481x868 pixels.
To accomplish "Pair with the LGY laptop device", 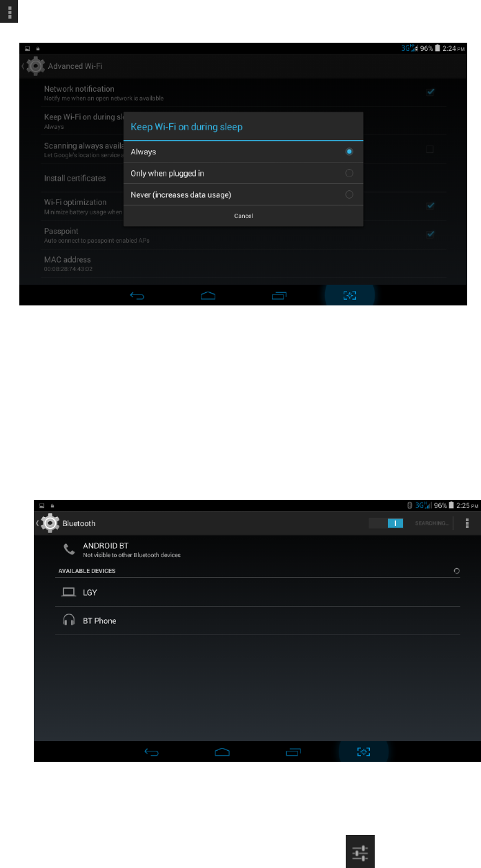I will pyautogui.click(x=257, y=592).
